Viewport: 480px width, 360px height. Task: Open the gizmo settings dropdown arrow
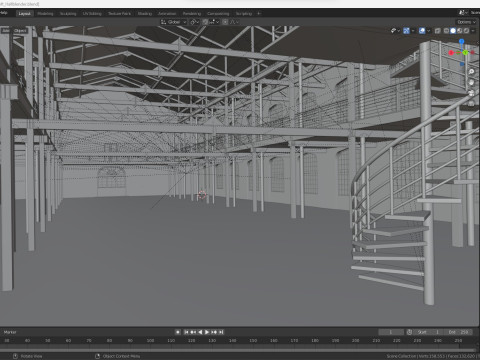pyautogui.click(x=413, y=31)
